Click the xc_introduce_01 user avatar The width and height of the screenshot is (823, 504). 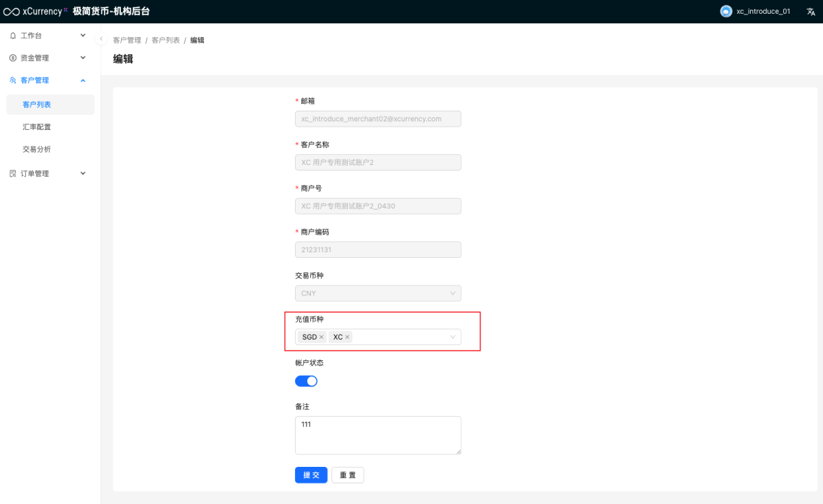[x=726, y=11]
